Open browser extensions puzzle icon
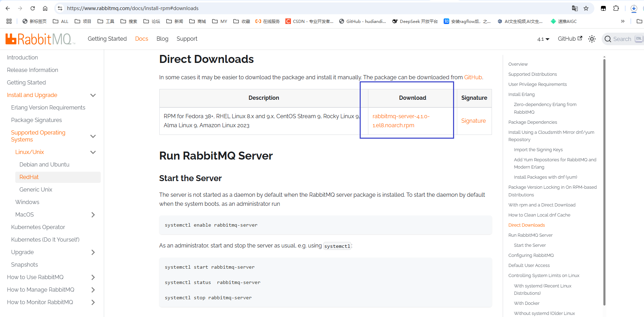The width and height of the screenshot is (644, 317). (x=616, y=8)
